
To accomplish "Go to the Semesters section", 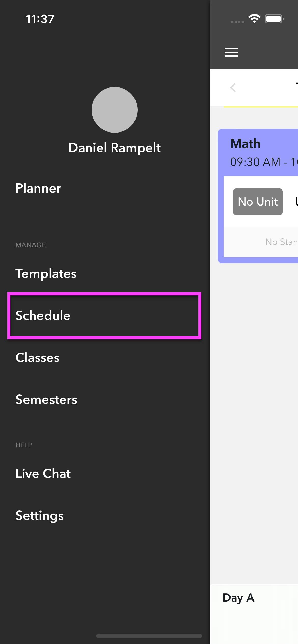I will (46, 400).
